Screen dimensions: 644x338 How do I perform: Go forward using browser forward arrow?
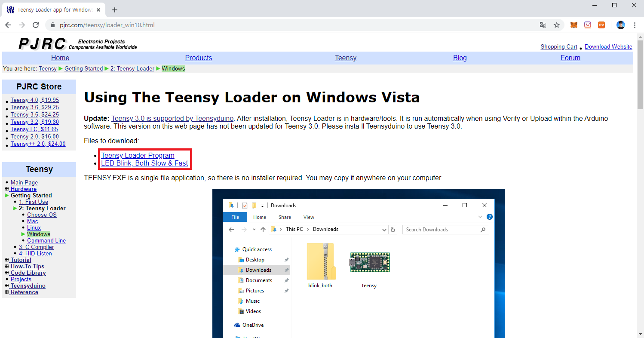(x=22, y=25)
